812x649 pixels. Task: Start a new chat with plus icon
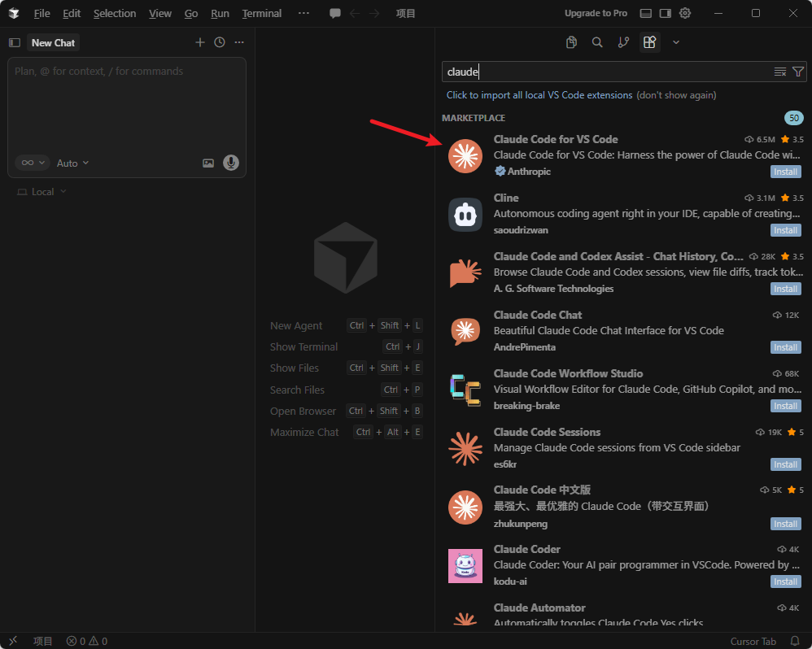click(200, 42)
